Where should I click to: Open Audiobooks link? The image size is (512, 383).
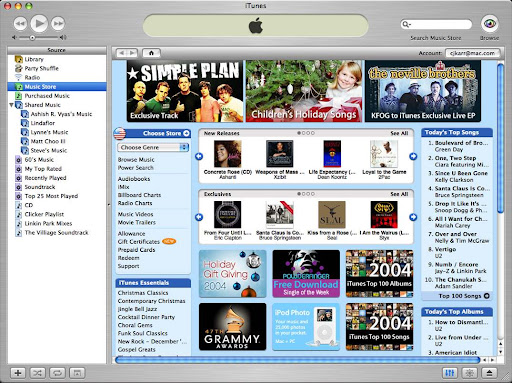134,179
